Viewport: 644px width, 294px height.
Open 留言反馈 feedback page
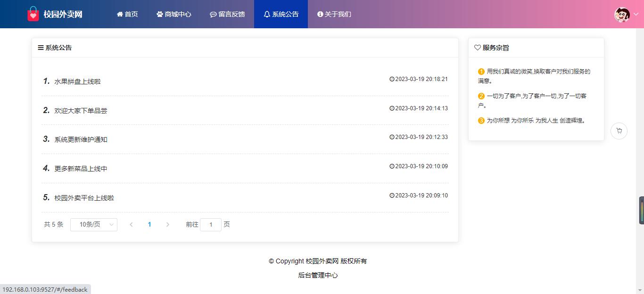(227, 14)
